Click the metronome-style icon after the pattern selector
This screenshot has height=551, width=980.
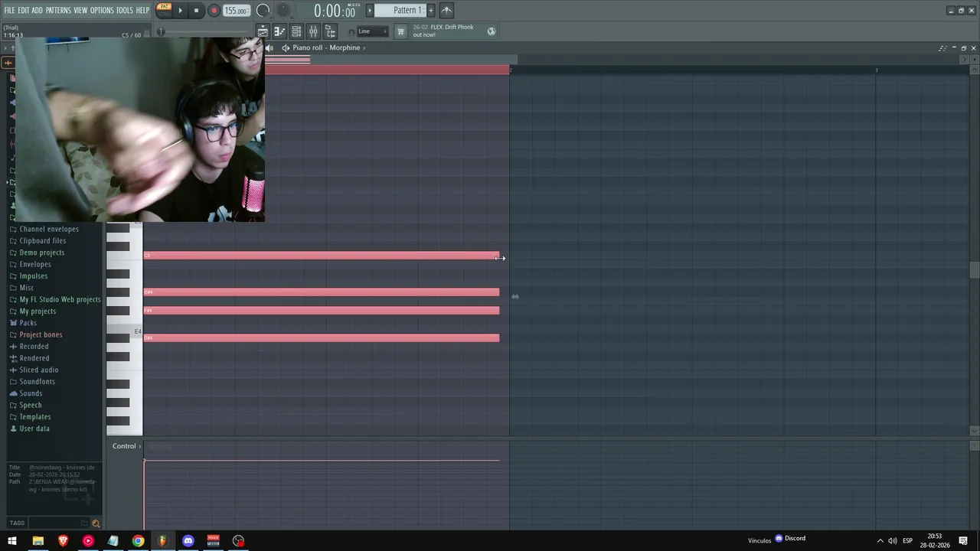coord(446,10)
